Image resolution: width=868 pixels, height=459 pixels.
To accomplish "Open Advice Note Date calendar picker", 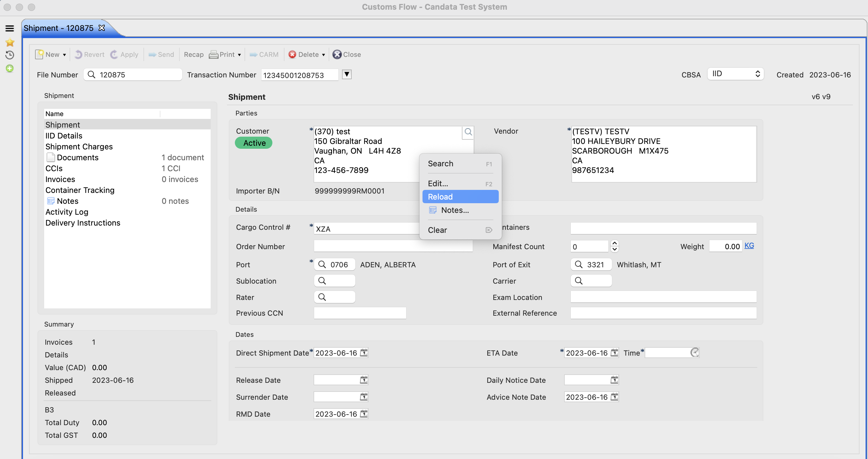I will pos(614,397).
